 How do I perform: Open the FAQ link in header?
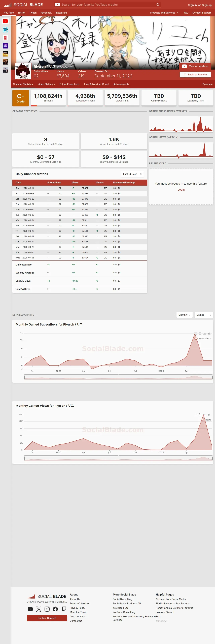186,13
